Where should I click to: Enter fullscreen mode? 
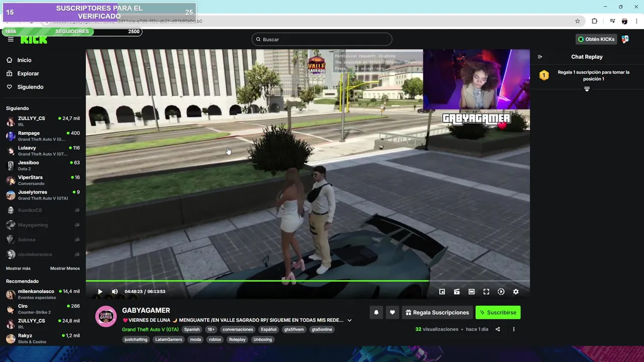486,292
